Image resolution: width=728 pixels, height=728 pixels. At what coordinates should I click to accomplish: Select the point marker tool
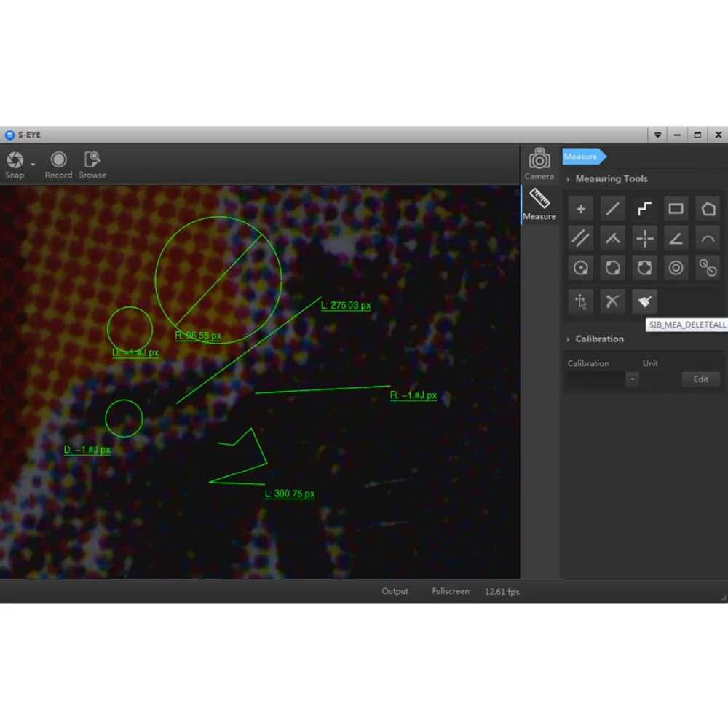coord(580,209)
